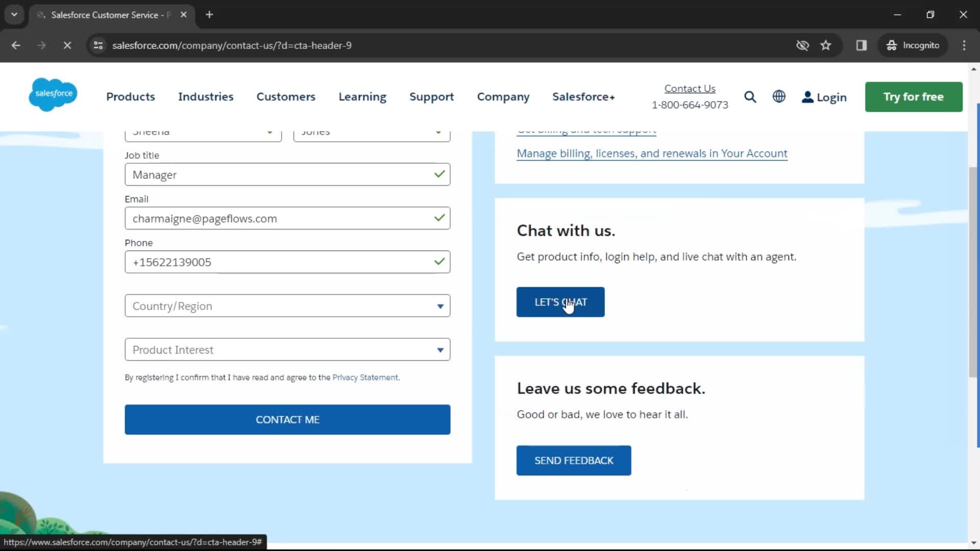Click the Job title input field
Screen dimensions: 980x551
point(287,174)
